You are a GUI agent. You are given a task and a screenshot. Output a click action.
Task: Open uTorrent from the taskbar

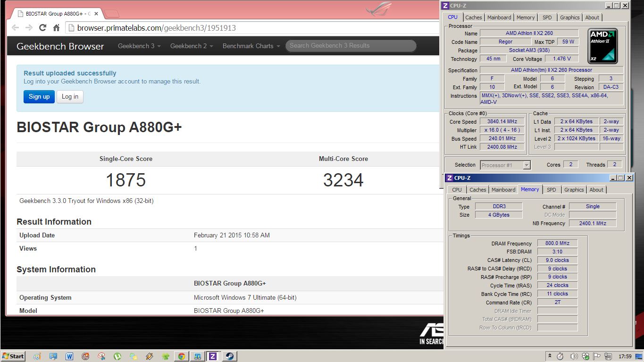[x=117, y=356]
